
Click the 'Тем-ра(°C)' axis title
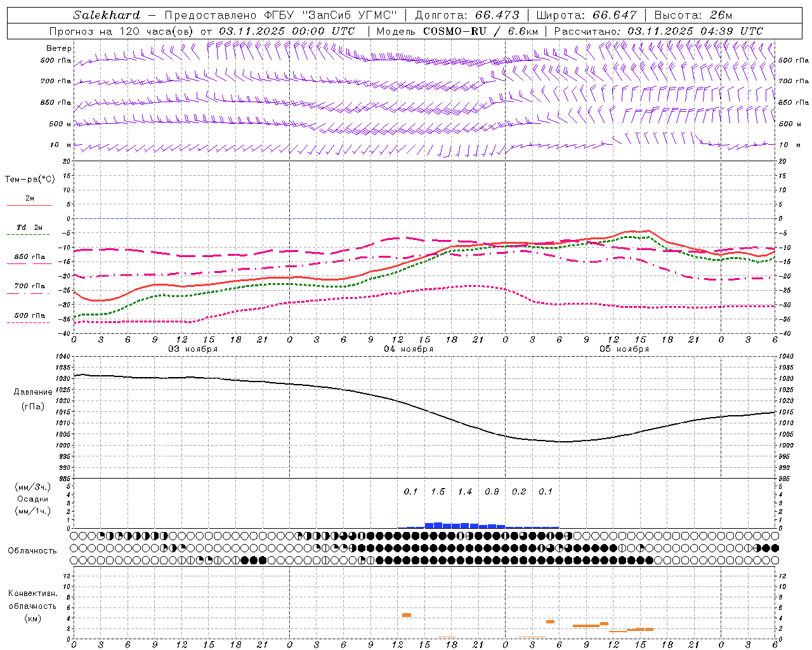click(30, 180)
